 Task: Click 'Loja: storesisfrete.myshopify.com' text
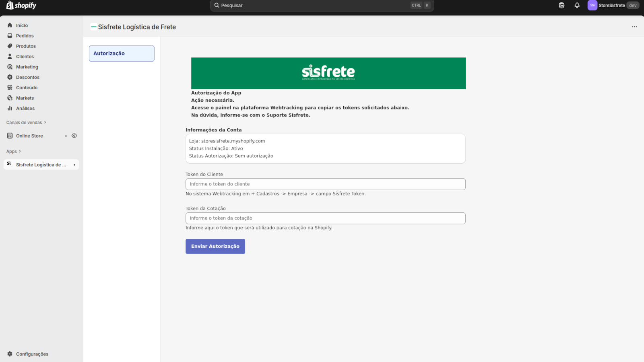click(227, 141)
